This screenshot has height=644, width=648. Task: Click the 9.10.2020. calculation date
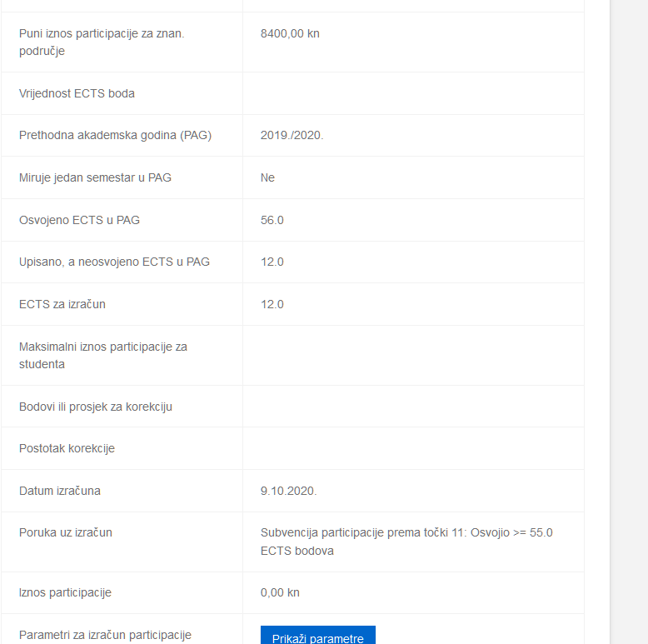tap(288, 491)
